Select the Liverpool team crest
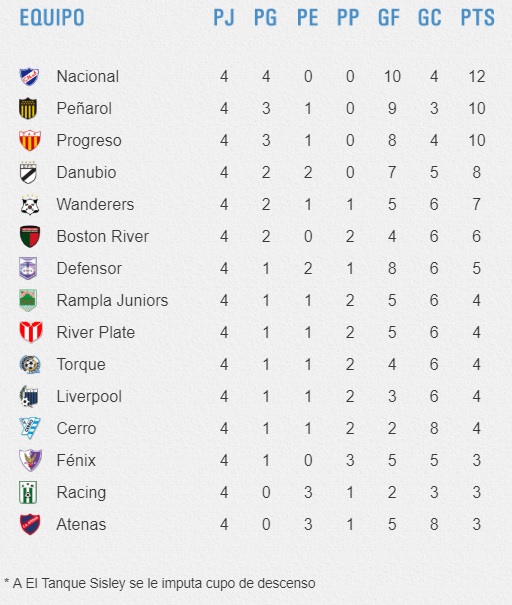Screen dimensions: 512x605 pos(29,396)
